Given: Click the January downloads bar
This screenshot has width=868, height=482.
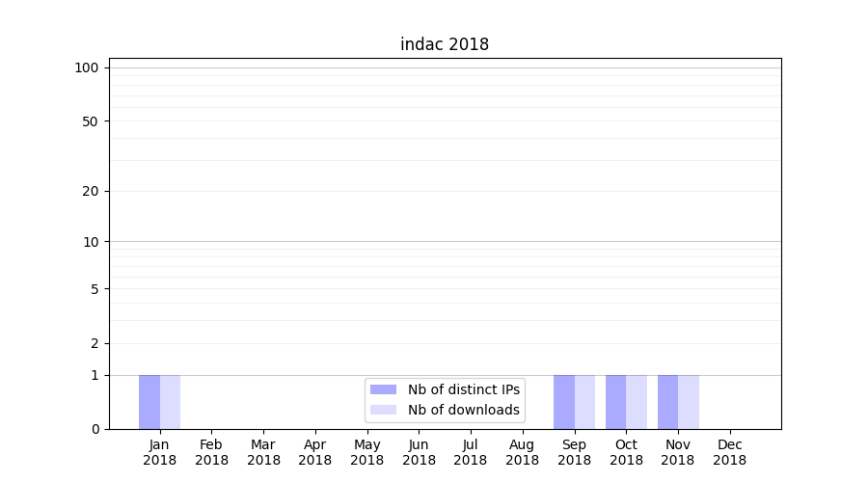Looking at the screenshot, I should click(170, 402).
